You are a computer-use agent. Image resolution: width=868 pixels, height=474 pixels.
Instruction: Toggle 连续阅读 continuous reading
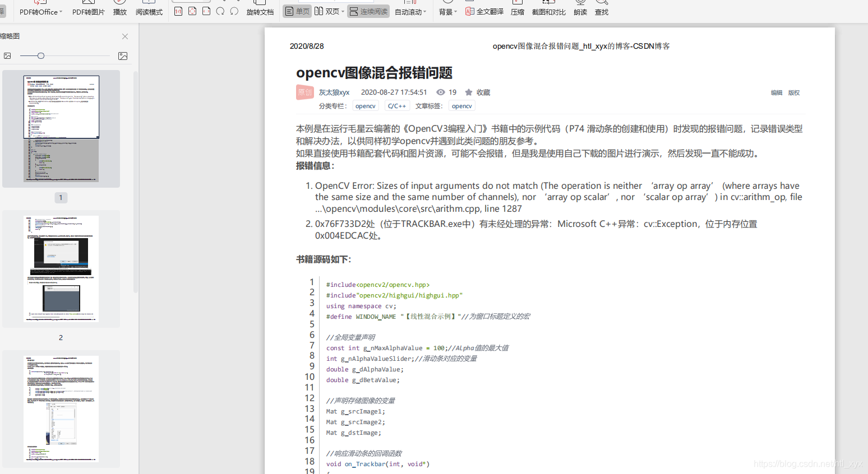(x=368, y=11)
